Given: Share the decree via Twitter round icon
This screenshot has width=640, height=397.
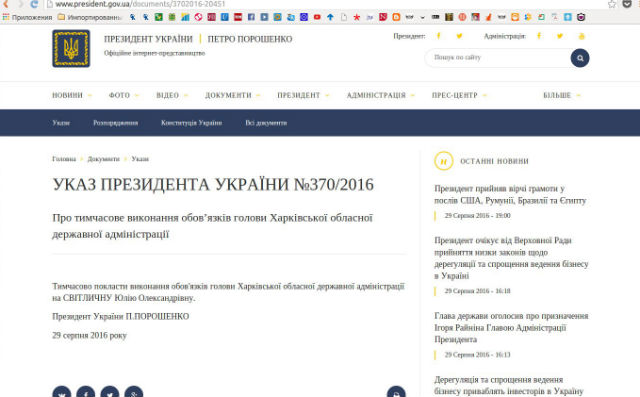Looking at the screenshot, I should point(110,393).
